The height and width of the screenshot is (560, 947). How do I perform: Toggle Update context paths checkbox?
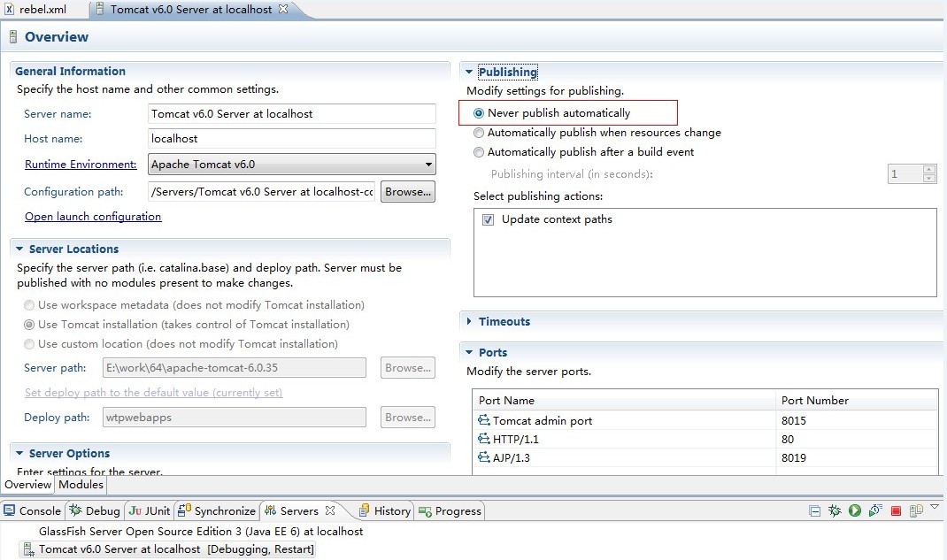tap(488, 219)
